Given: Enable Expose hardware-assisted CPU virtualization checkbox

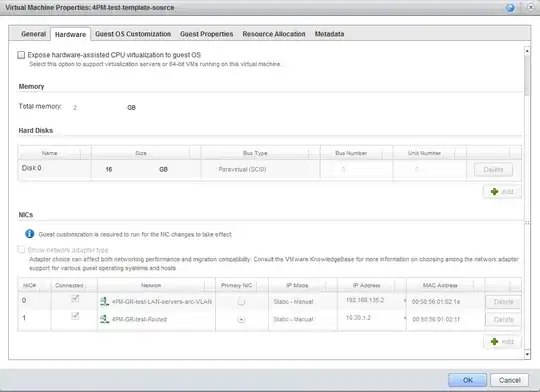Looking at the screenshot, I should [x=21, y=55].
